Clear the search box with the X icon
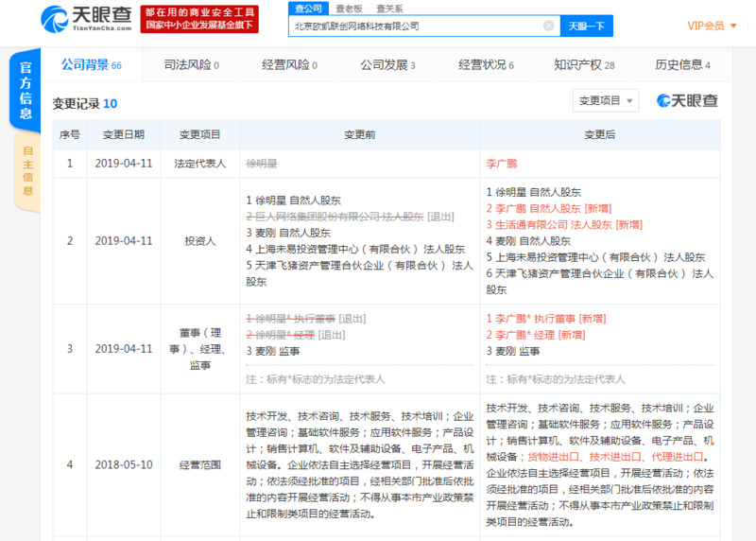This screenshot has height=541, width=756. click(x=548, y=26)
